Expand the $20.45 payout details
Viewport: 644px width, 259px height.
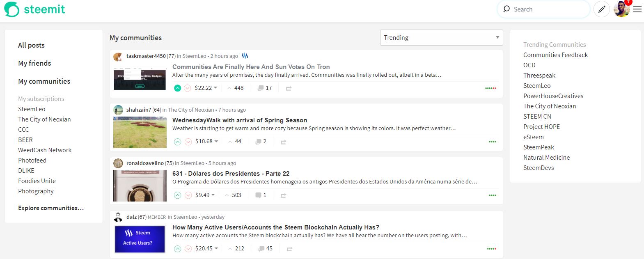coord(206,248)
